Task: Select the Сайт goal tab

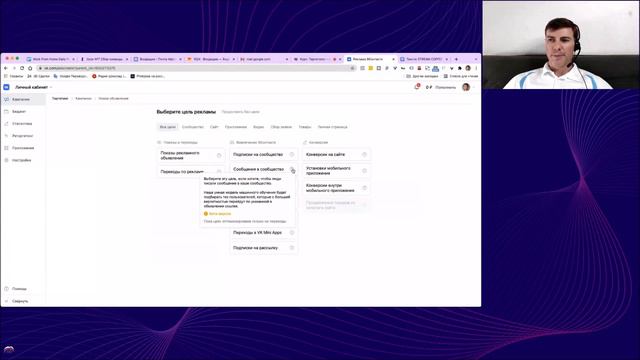Action: (214, 127)
